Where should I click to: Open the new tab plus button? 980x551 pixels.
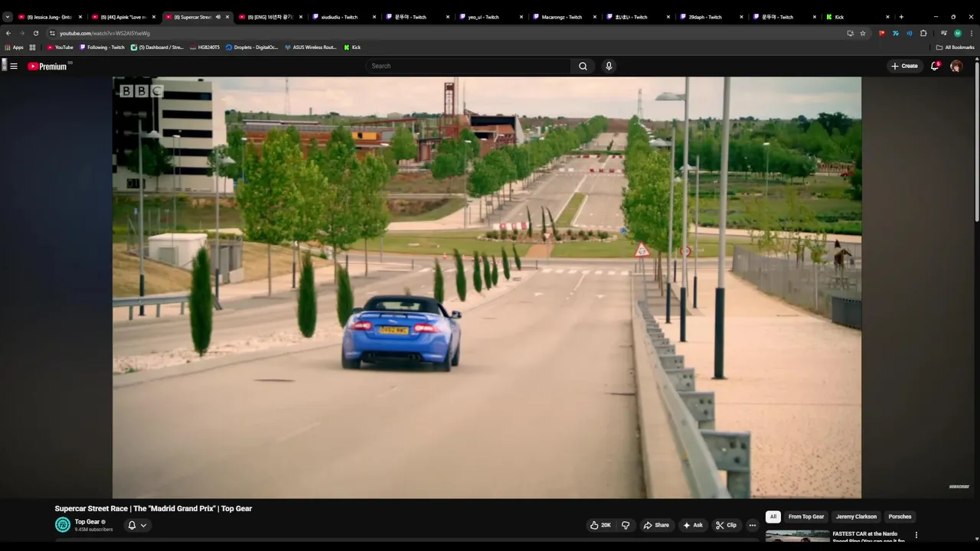901,17
